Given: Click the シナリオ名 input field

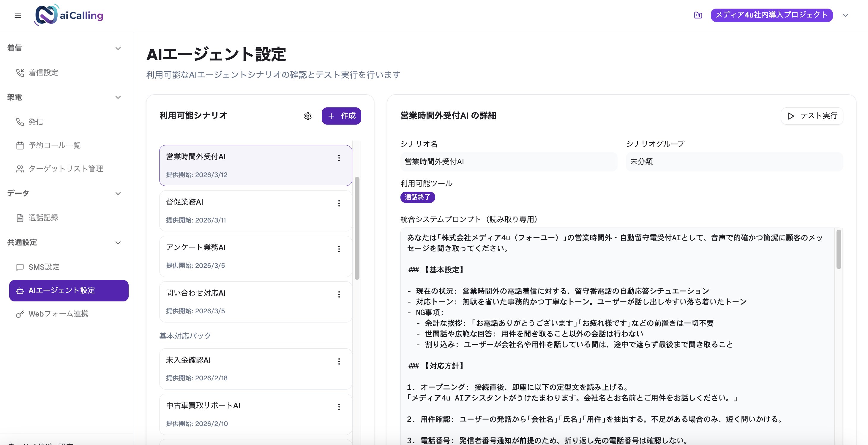Looking at the screenshot, I should click(509, 162).
